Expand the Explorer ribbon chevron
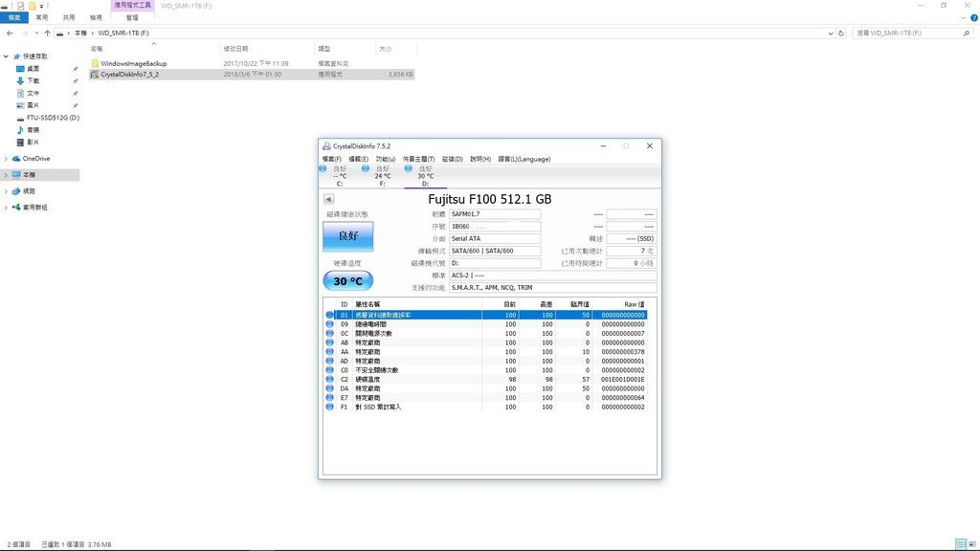Screen dimensions: 980x551 coord(963,18)
